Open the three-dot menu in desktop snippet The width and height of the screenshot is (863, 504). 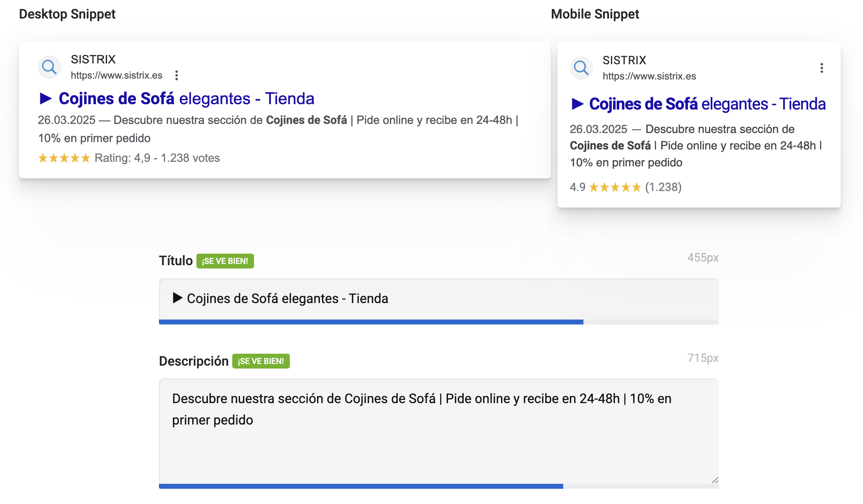(x=177, y=75)
